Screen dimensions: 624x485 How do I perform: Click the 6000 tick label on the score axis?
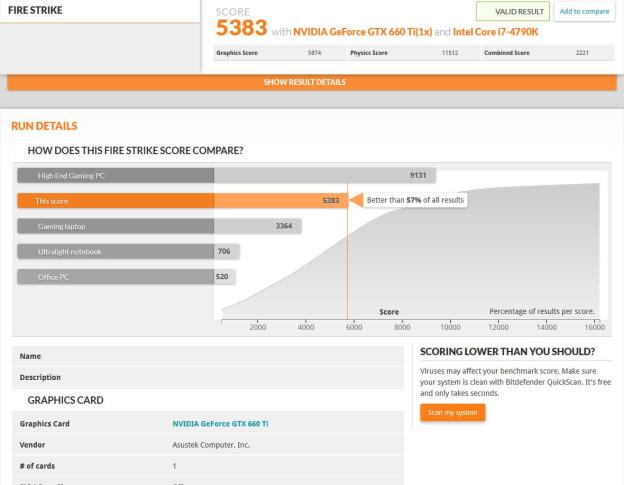pos(354,327)
